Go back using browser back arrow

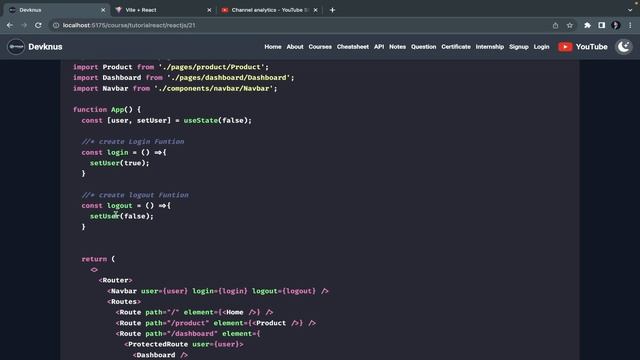click(x=10, y=25)
